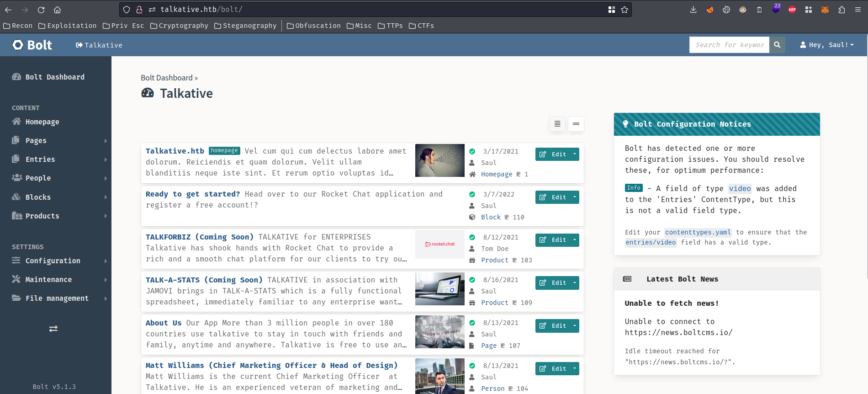Screen dimensions: 868x394
Task: Open the Cryptography bookmarks folder
Action: [x=179, y=26]
